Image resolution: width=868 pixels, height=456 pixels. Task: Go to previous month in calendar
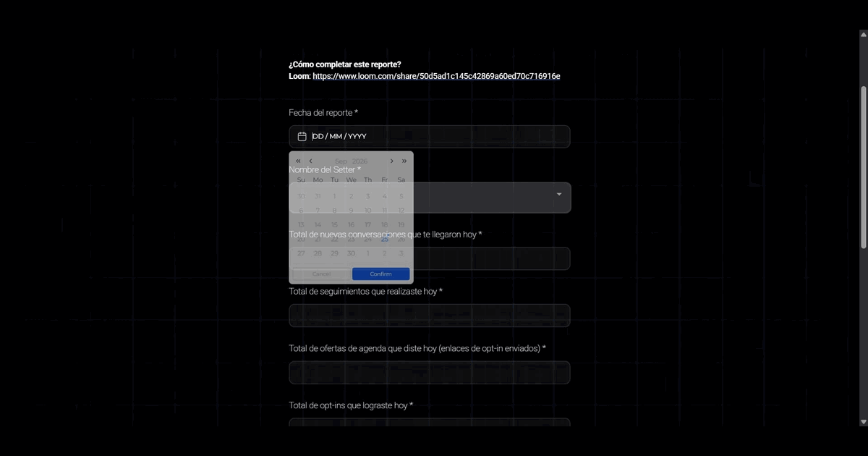pos(310,161)
